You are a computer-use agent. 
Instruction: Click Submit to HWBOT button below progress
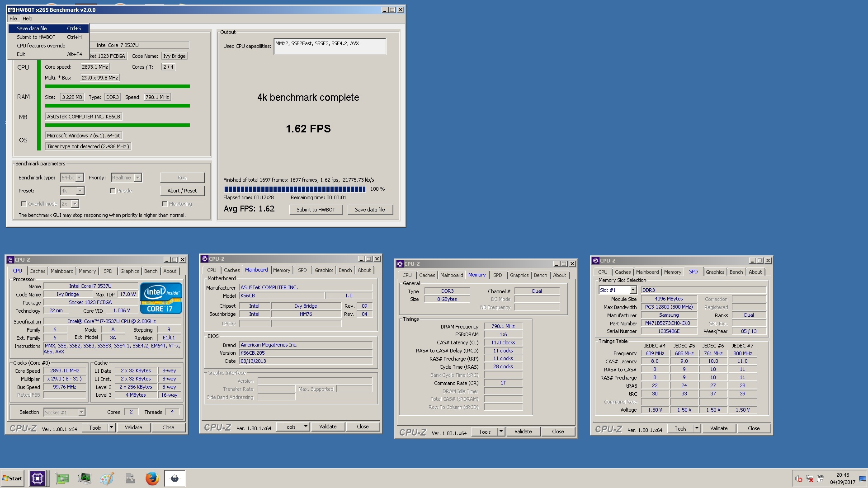[x=316, y=210]
